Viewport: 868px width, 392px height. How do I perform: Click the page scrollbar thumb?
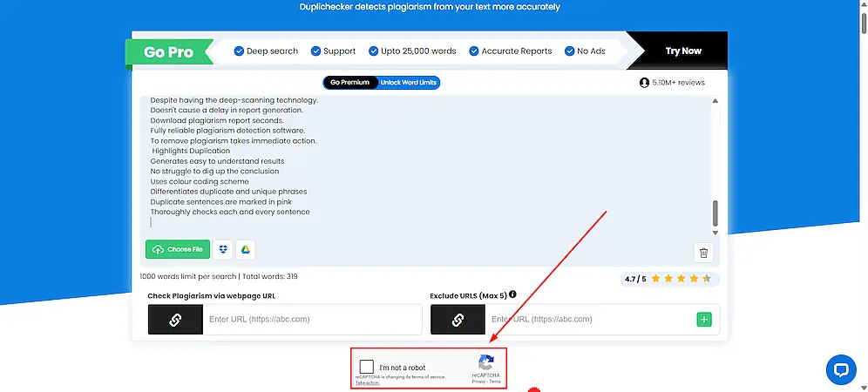pyautogui.click(x=864, y=22)
